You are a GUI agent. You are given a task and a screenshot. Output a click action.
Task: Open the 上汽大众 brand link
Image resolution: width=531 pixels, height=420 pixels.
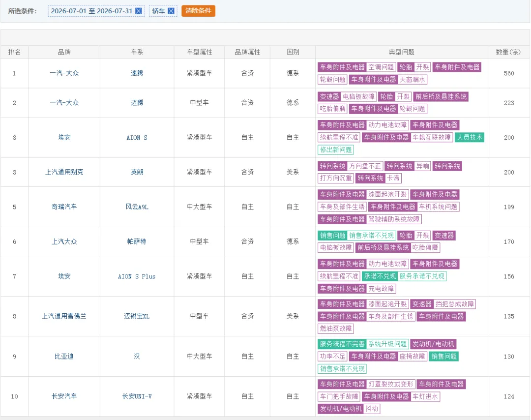point(64,241)
